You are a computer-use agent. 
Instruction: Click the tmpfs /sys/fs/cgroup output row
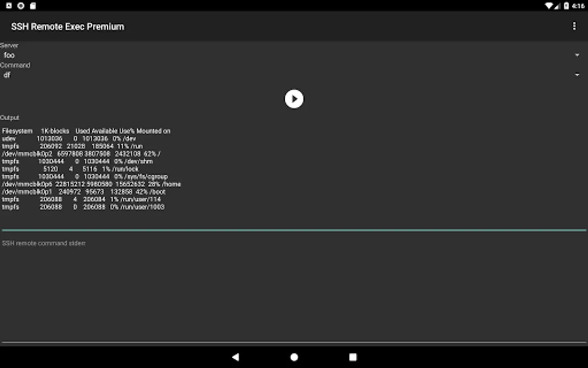coord(85,177)
